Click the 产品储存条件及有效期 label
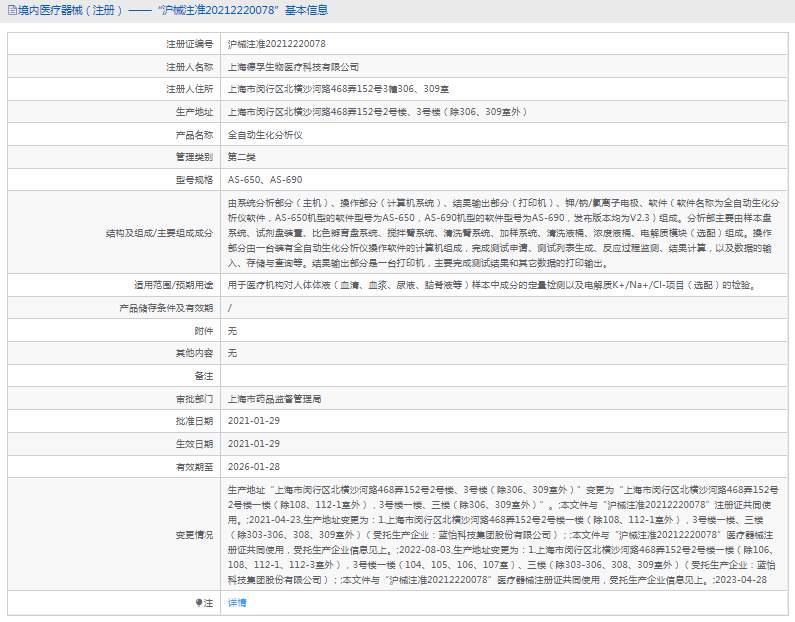The image size is (795, 622). click(166, 308)
